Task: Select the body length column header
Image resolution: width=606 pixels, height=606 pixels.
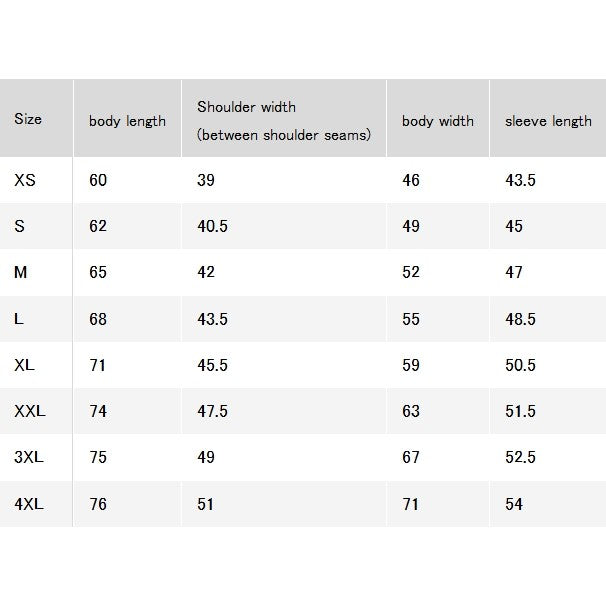Action: coord(127,121)
